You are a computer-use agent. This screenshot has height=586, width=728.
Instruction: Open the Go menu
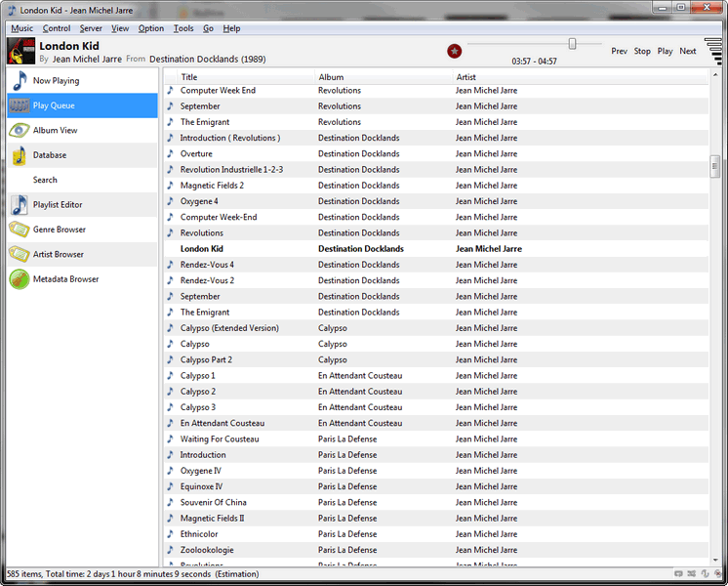pyautogui.click(x=208, y=28)
